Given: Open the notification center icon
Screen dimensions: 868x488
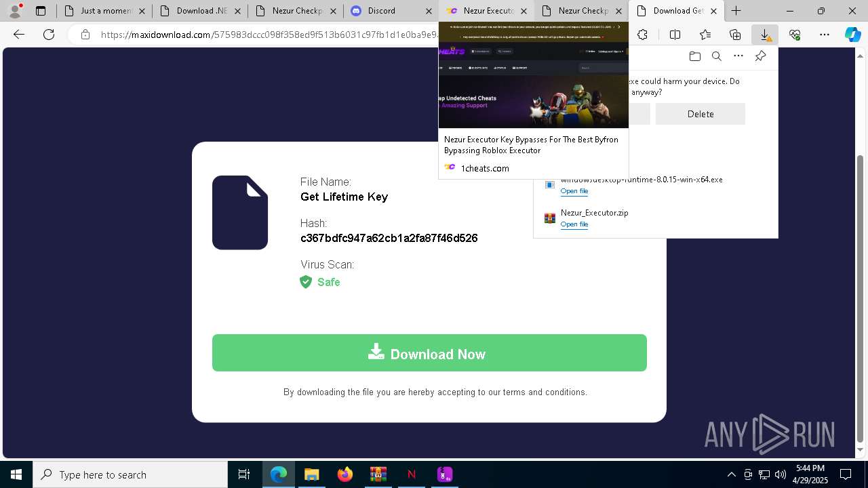Looking at the screenshot, I should tap(846, 474).
